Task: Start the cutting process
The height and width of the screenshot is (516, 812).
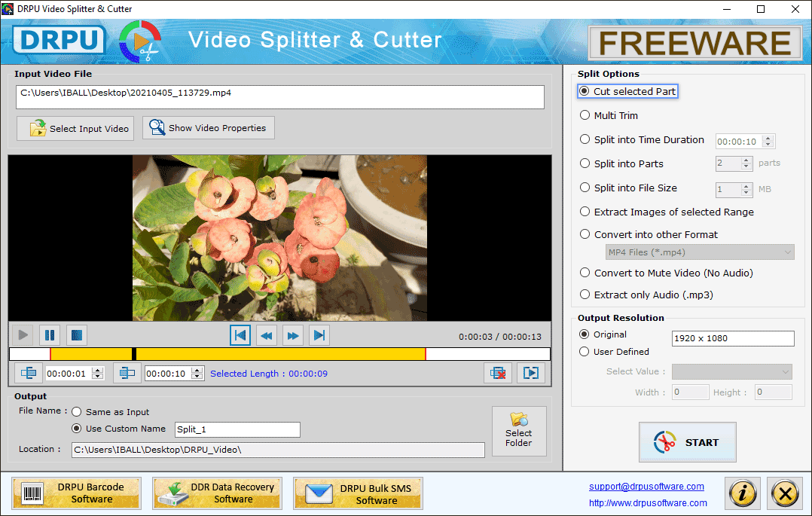Action: click(687, 442)
